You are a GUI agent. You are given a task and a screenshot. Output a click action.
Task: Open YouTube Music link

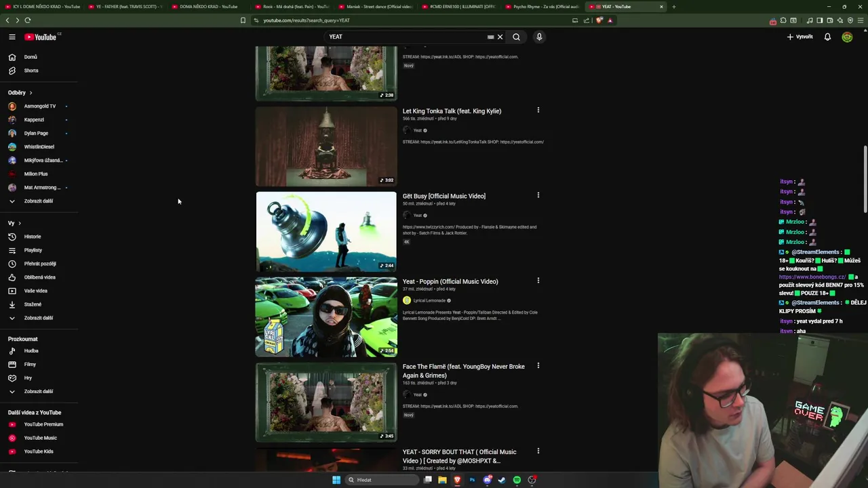[x=41, y=438]
